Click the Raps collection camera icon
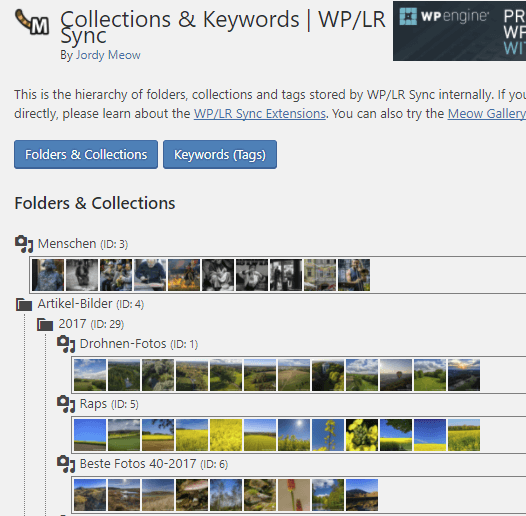Screen dimensions: 526x516 [x=66, y=404]
